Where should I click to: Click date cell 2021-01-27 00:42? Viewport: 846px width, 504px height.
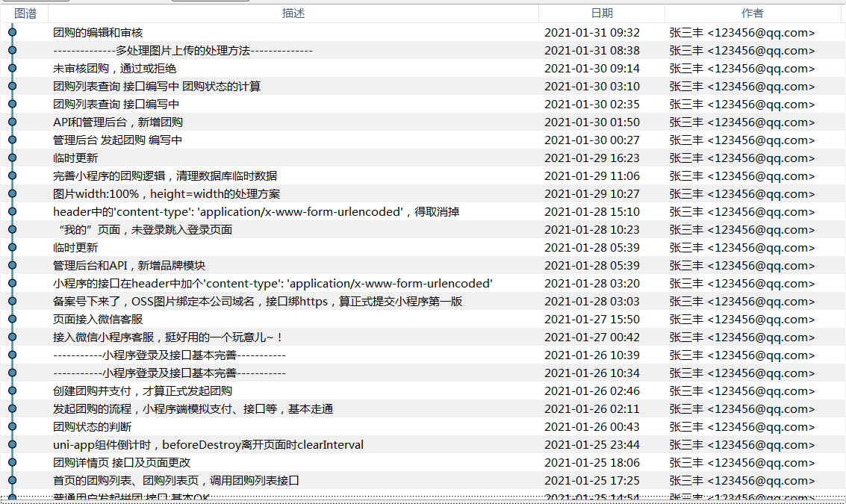tap(591, 337)
